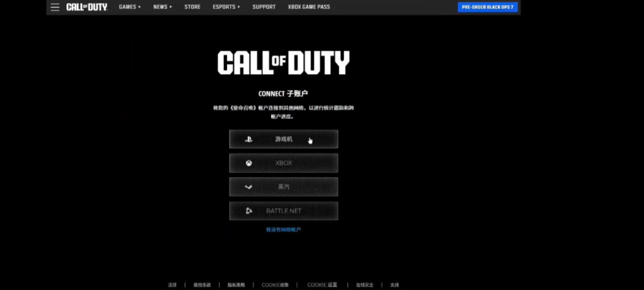Choose the XBOX connect button
The height and width of the screenshot is (290, 644).
(284, 163)
